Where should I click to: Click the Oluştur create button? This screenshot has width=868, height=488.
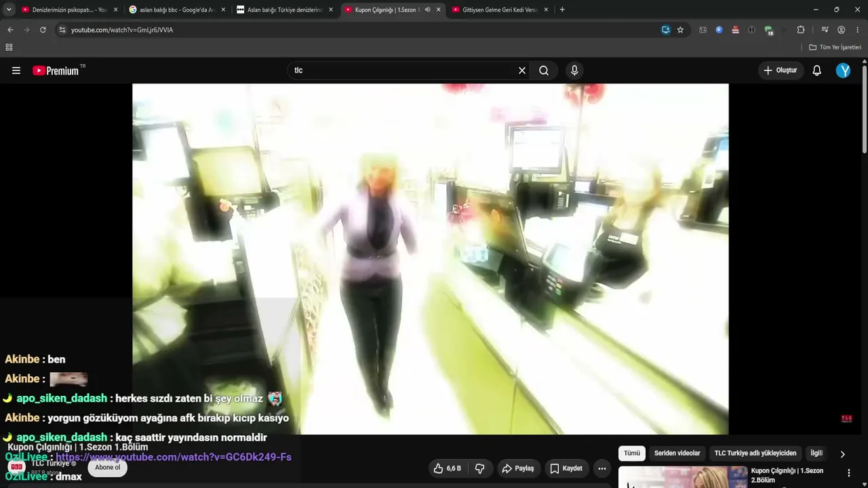781,70
